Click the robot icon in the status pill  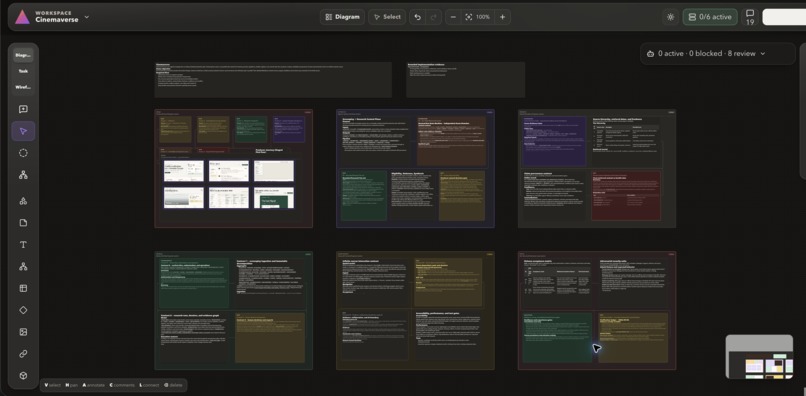650,53
